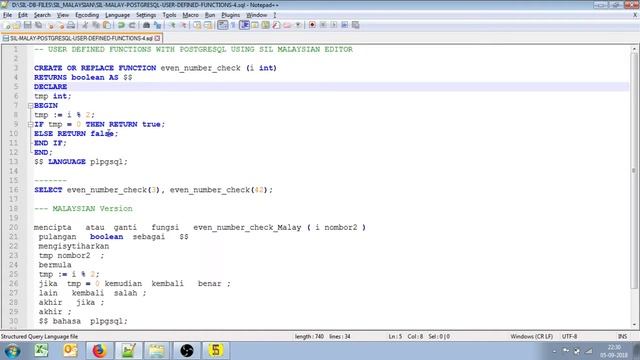Collapse the BEGIN fold marker on line 7
The height and width of the screenshot is (360, 640).
(x=31, y=106)
